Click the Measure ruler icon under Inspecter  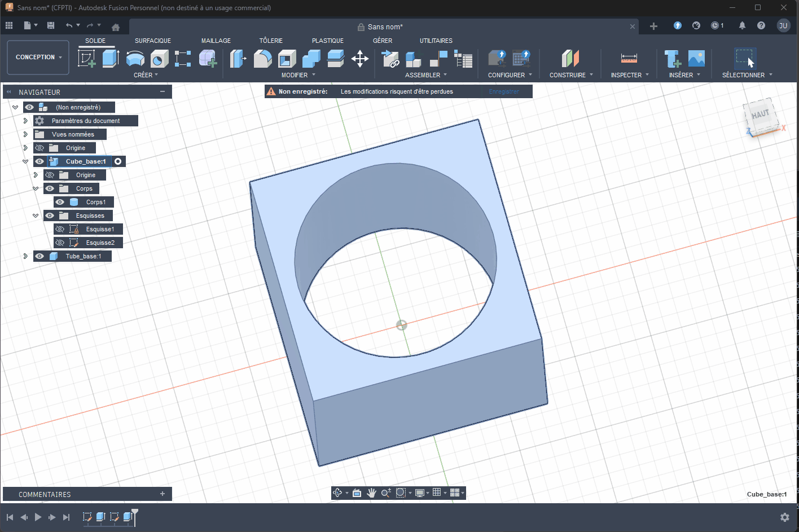629,58
